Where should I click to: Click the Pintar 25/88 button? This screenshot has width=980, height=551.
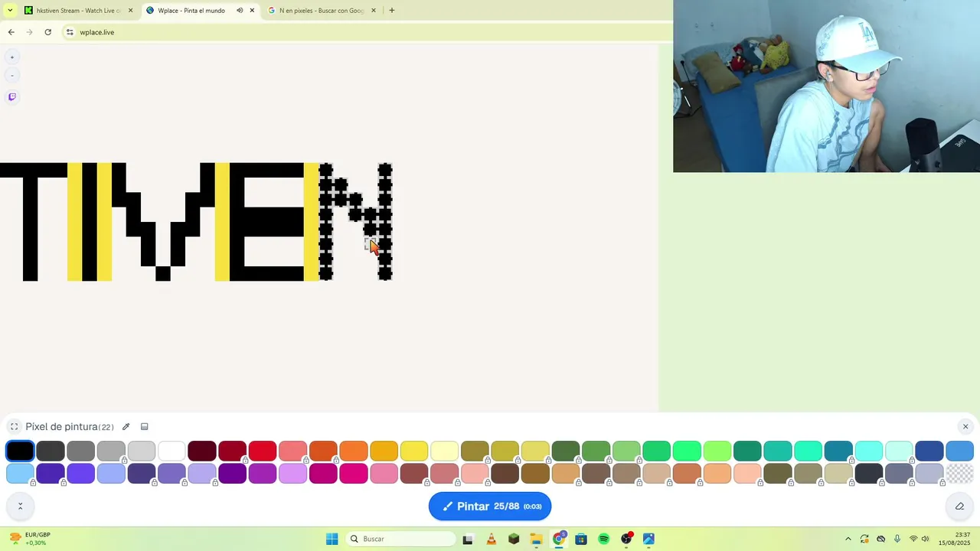pyautogui.click(x=490, y=507)
